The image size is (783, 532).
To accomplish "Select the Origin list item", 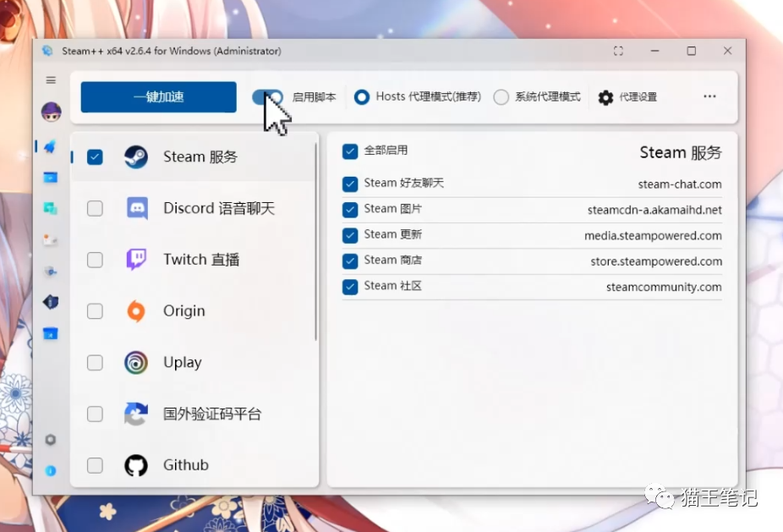I will tap(194, 311).
